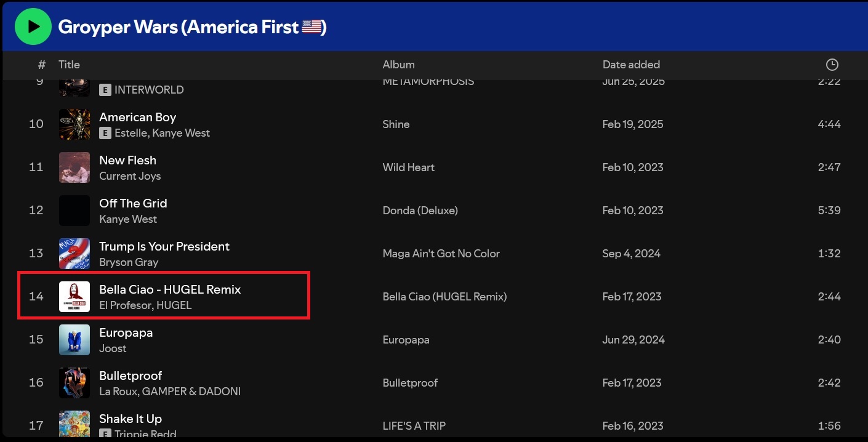Open the Wild Heart album link
Screen dimensions: 868x442
tap(409, 167)
